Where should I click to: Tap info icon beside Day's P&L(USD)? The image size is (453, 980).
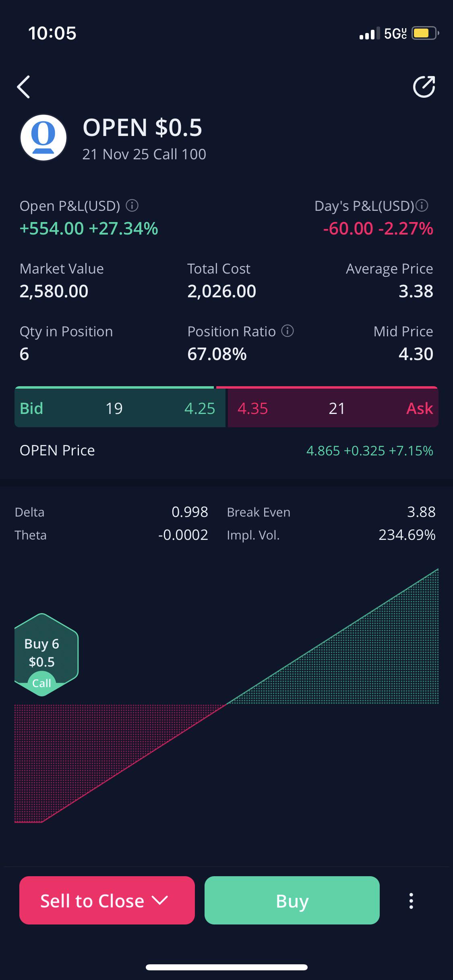coord(422,206)
